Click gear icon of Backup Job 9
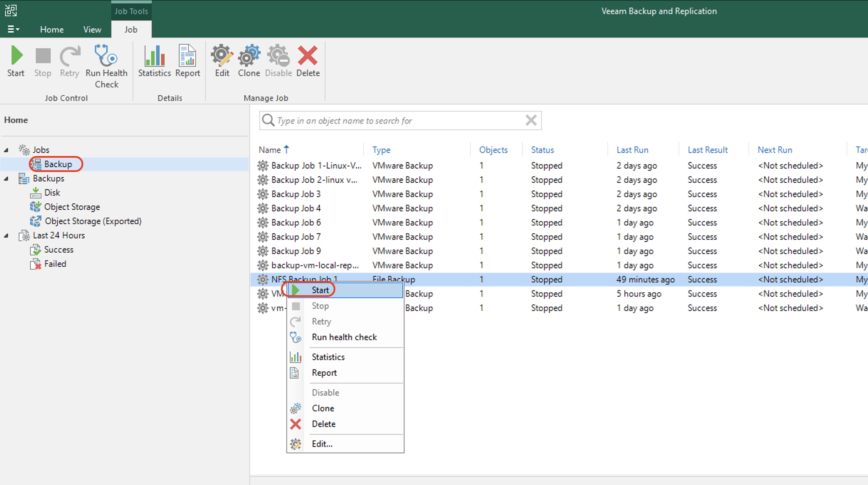This screenshot has height=485, width=868. pyautogui.click(x=263, y=251)
